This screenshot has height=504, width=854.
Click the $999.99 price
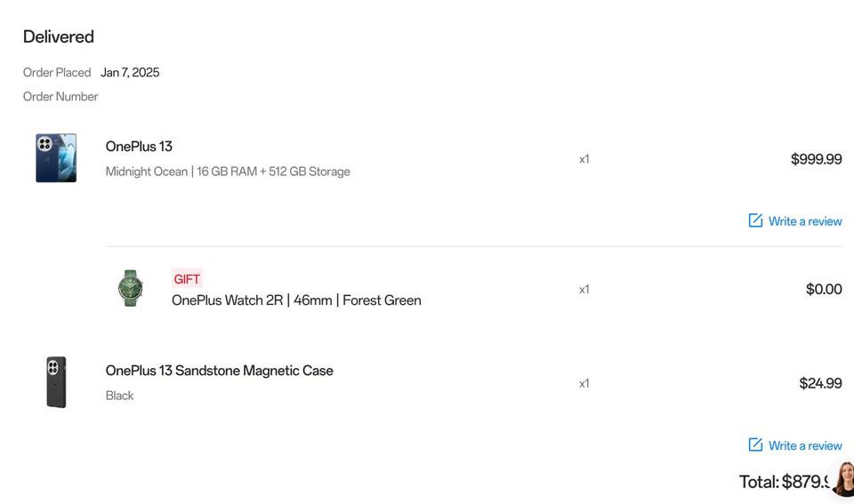coord(816,159)
